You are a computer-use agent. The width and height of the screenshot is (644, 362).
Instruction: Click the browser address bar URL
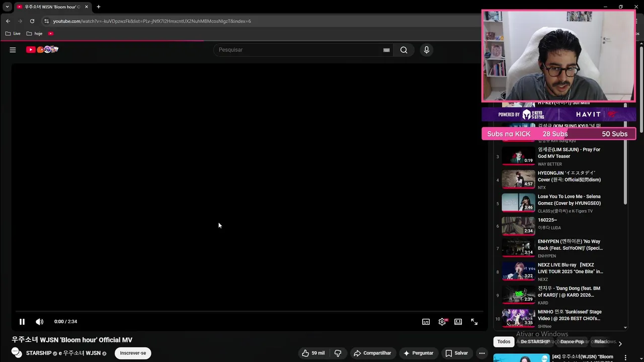(x=152, y=21)
